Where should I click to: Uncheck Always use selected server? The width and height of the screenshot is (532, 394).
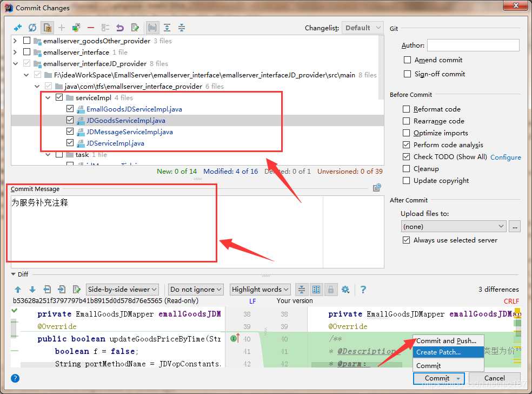coord(406,240)
